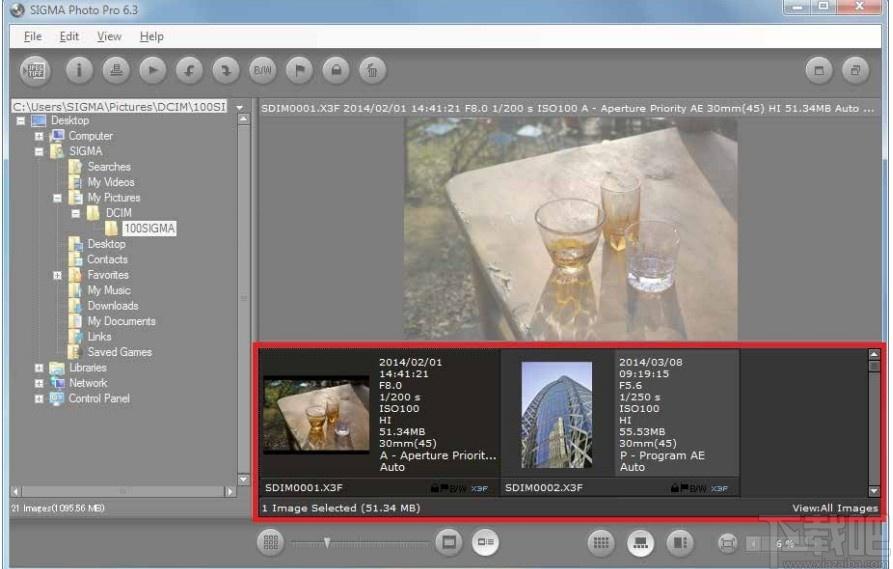This screenshot has width=893, height=569.
Task: Select the SDIM0001.X3F glasses thumbnail
Action: 317,416
